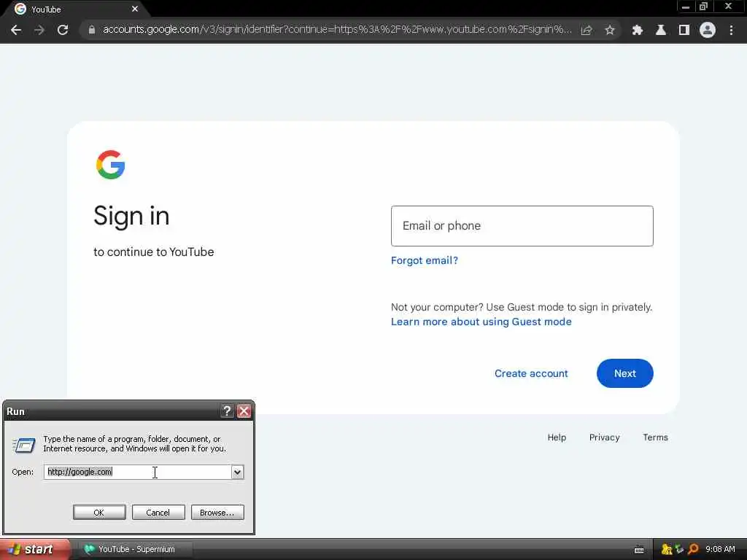Restore down the browser window
The width and height of the screenshot is (747, 560).
tap(704, 7)
